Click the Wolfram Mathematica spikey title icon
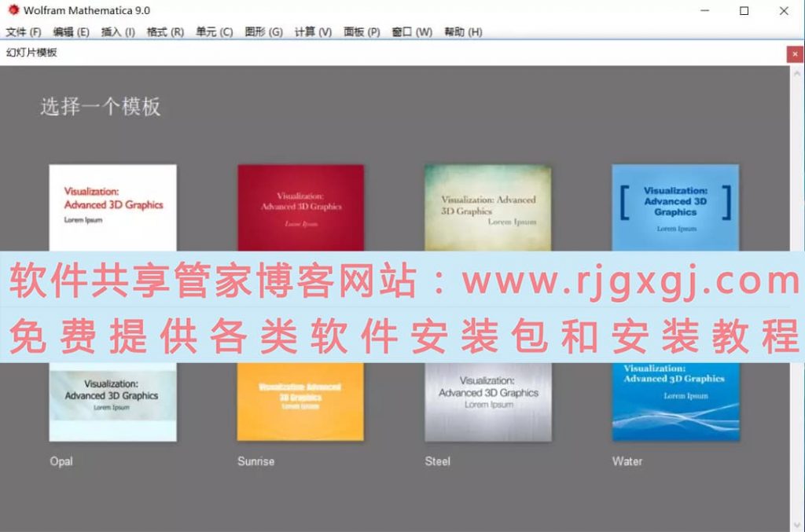 pyautogui.click(x=13, y=9)
